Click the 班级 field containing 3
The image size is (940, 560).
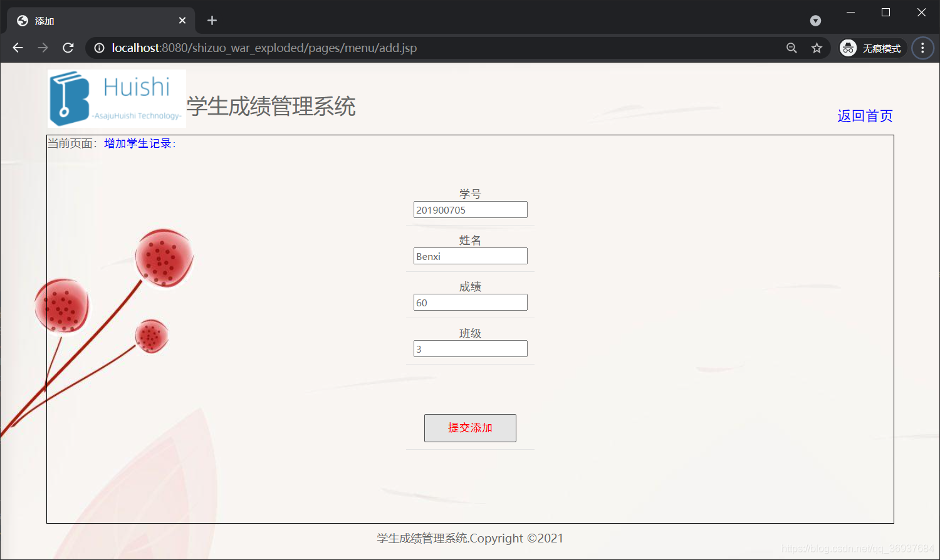(471, 349)
